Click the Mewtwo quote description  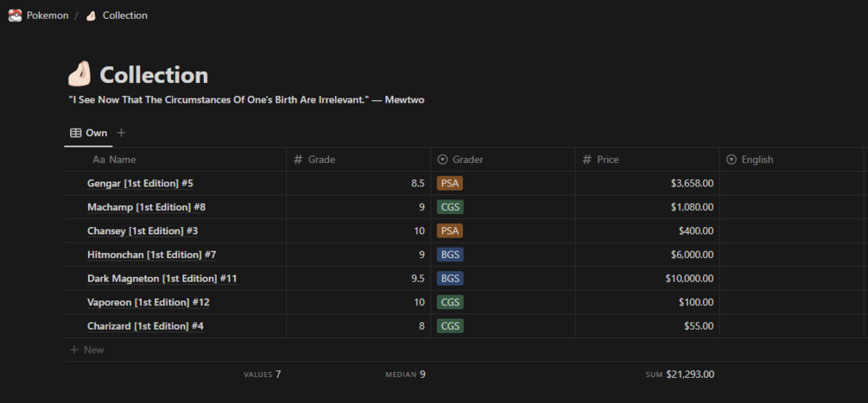[246, 100]
